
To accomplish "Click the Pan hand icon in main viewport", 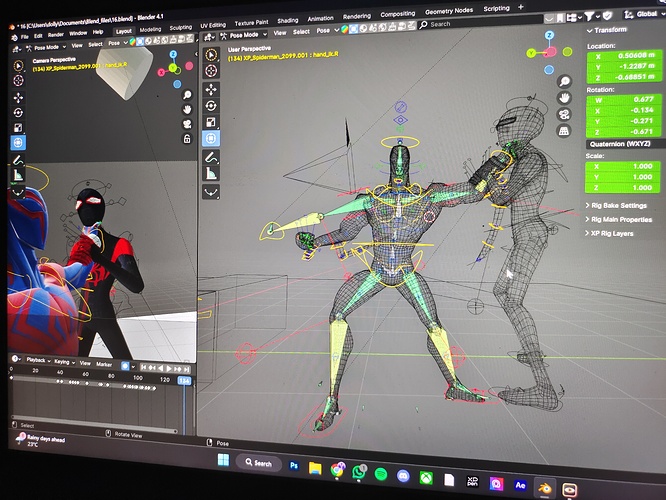I will (x=564, y=98).
